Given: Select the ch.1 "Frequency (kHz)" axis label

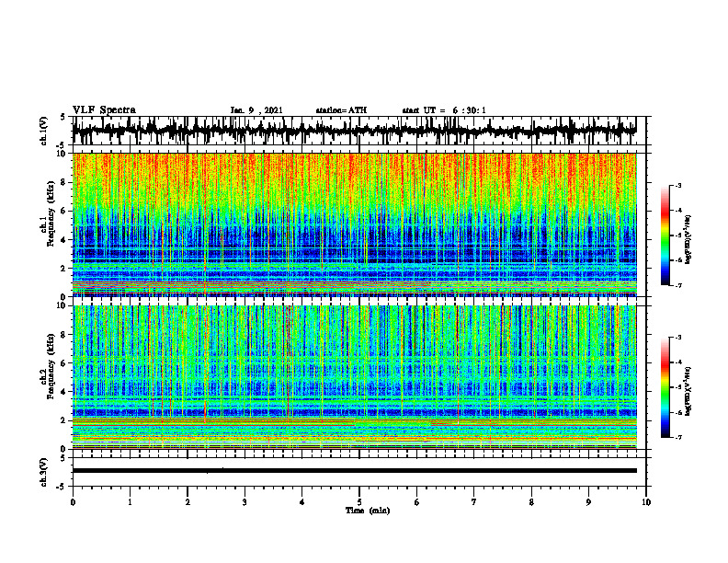Looking at the screenshot, I should click(x=51, y=213).
